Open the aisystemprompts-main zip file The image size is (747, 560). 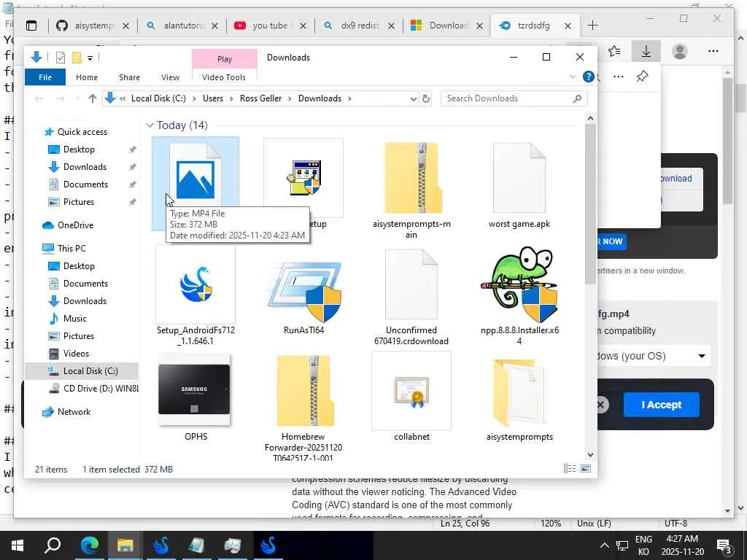tap(411, 190)
